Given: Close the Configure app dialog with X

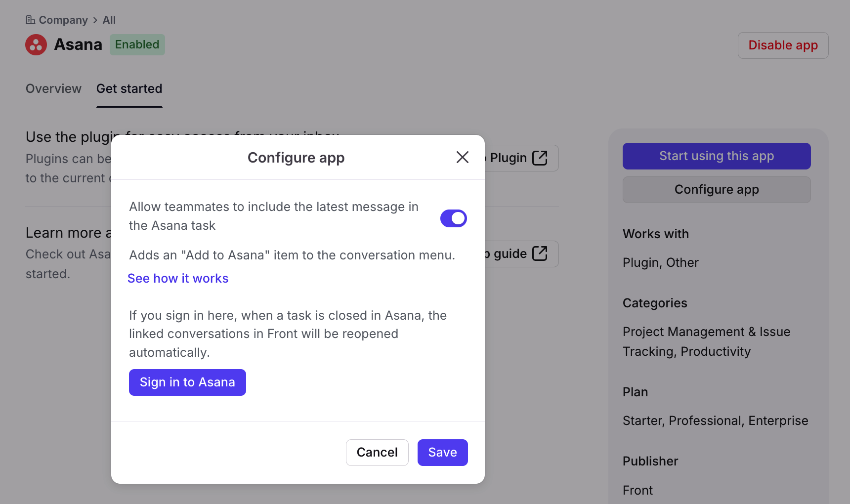Looking at the screenshot, I should 462,157.
